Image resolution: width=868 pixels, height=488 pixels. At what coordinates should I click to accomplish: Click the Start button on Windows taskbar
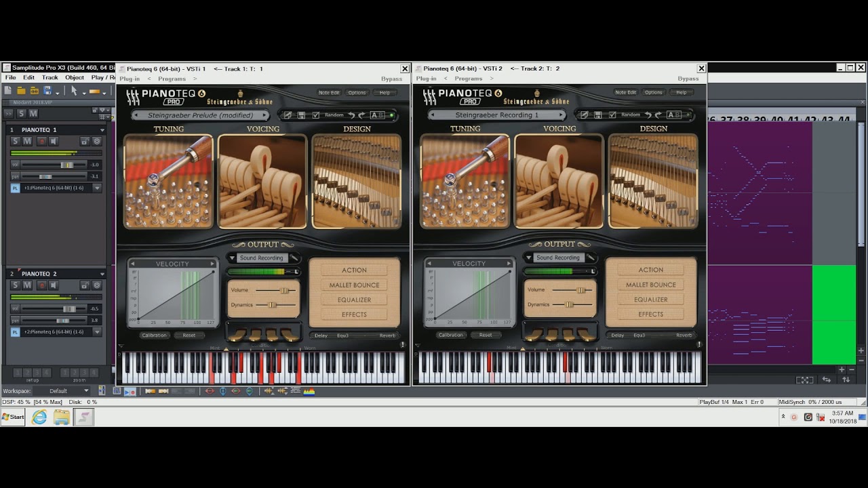point(13,418)
